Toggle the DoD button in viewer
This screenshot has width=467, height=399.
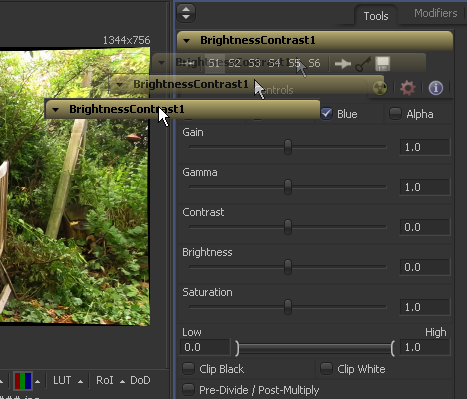(140, 380)
